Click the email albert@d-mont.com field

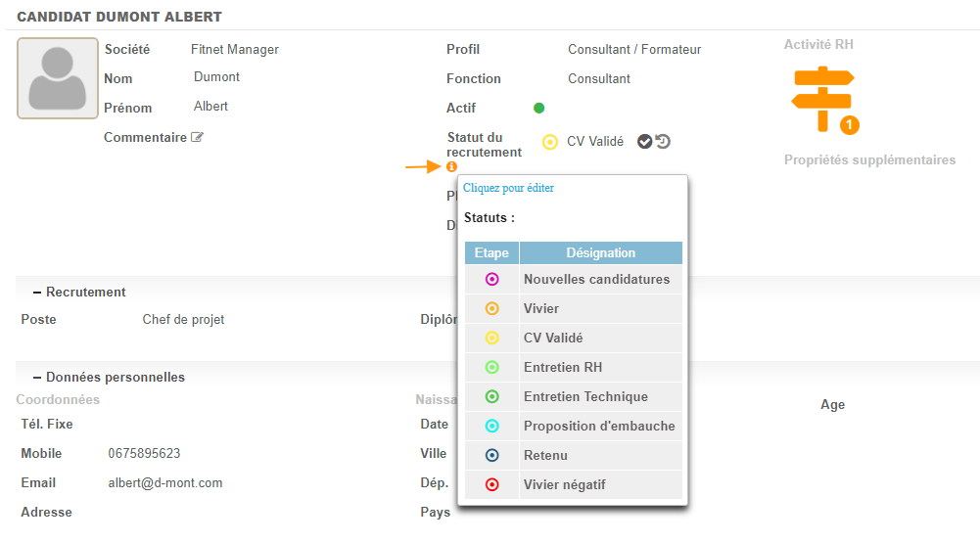[165, 483]
